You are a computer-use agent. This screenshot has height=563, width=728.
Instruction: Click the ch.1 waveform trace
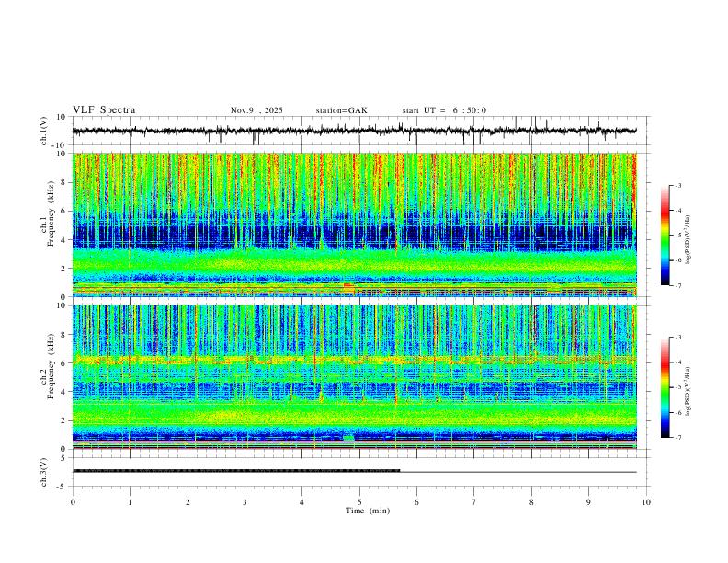pyautogui.click(x=354, y=131)
